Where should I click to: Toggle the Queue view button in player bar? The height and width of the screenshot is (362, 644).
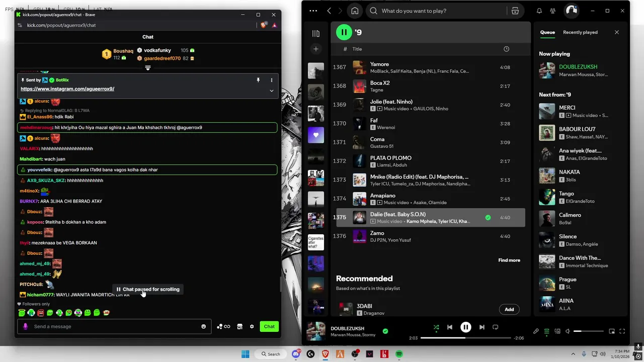click(x=547, y=331)
